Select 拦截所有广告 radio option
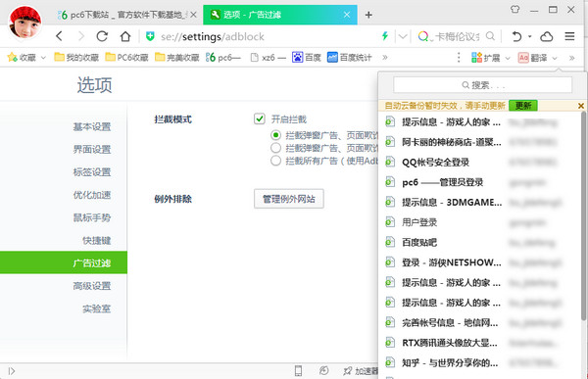Viewport: 588px width, 379px height. [275, 161]
